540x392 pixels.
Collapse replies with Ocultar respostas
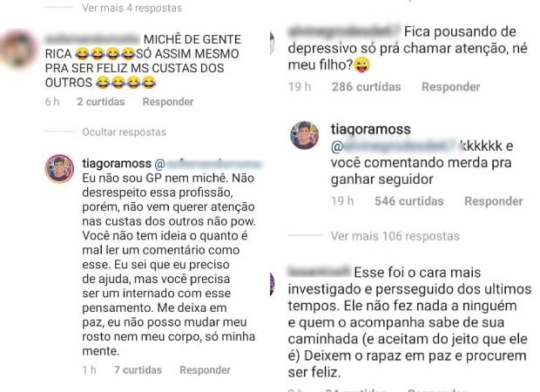tap(124, 132)
